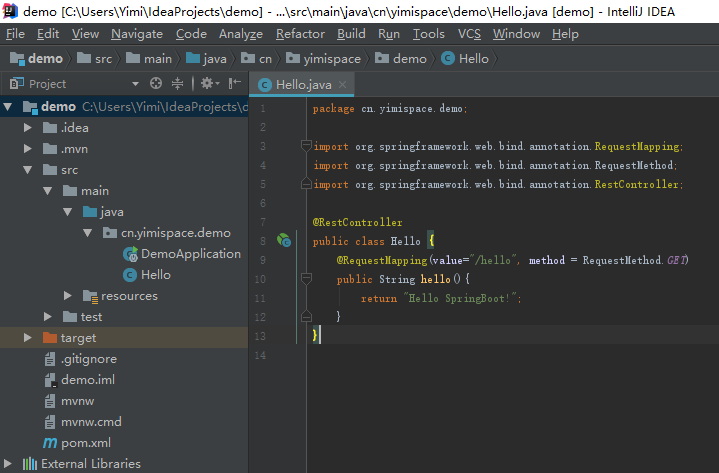The width and height of the screenshot is (719, 473).
Task: Click the yimispace breadcrumb in navigation bar
Action: (323, 59)
